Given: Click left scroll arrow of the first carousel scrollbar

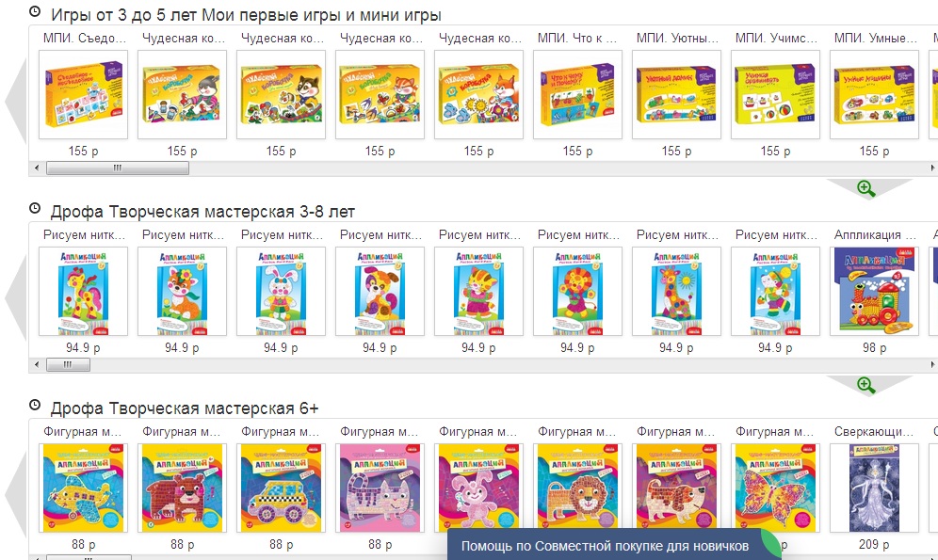Looking at the screenshot, I should tap(37, 168).
